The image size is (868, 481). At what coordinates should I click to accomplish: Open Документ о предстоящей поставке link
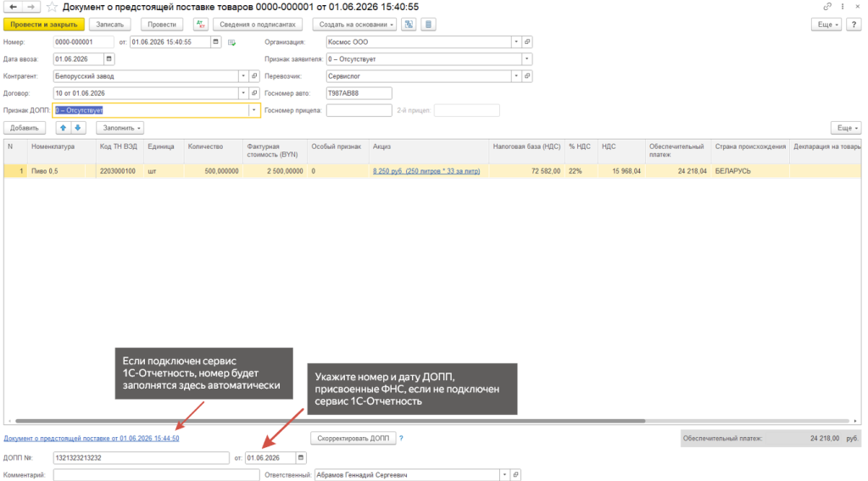pos(92,439)
